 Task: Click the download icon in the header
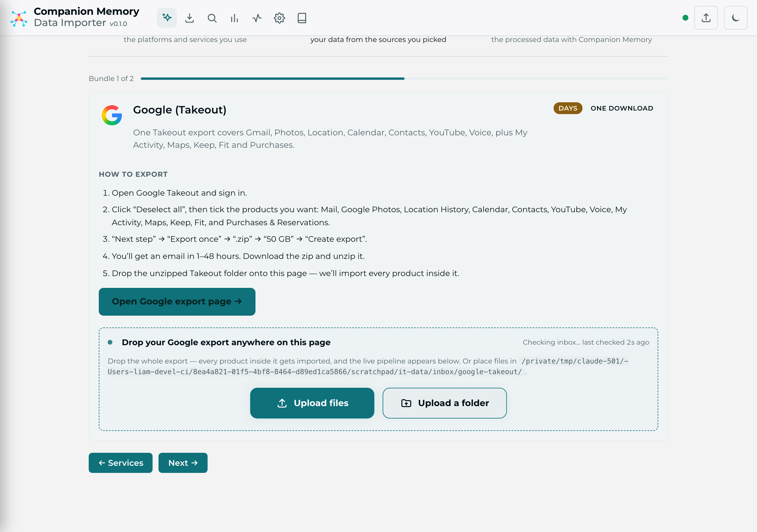pos(190,18)
